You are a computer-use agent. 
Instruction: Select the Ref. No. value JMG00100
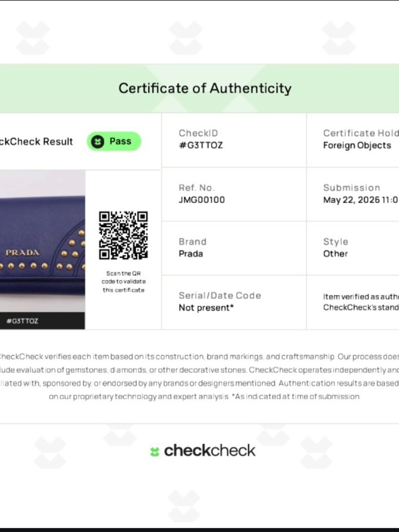[201, 200]
